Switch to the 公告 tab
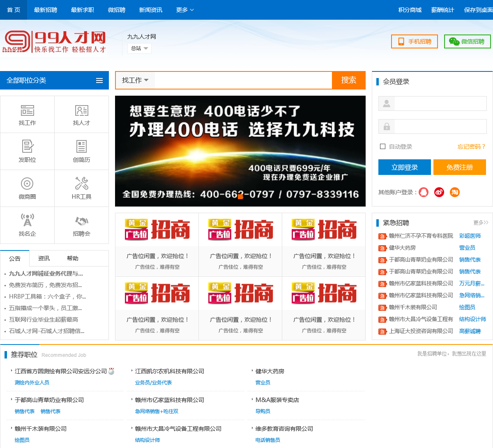 pos(15,258)
